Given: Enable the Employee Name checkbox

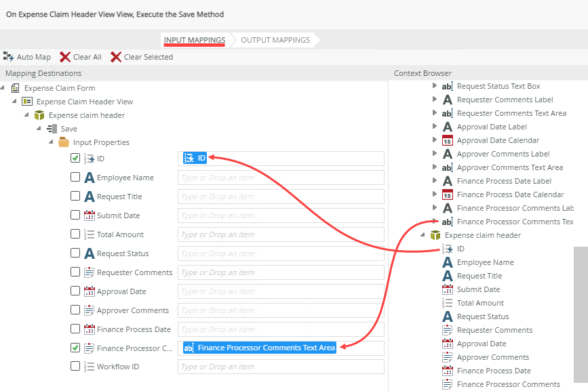Looking at the screenshot, I should pos(75,178).
